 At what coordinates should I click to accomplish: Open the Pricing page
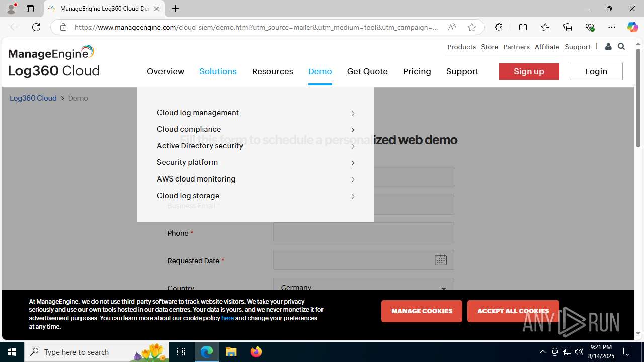coord(417,71)
